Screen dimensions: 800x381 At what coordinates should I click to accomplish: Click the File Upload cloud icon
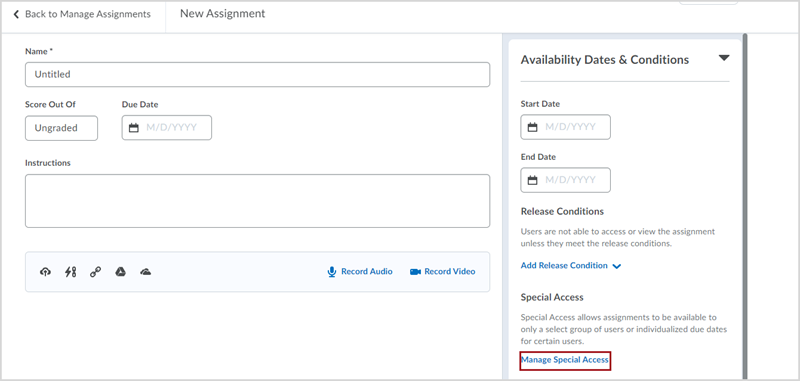point(45,272)
